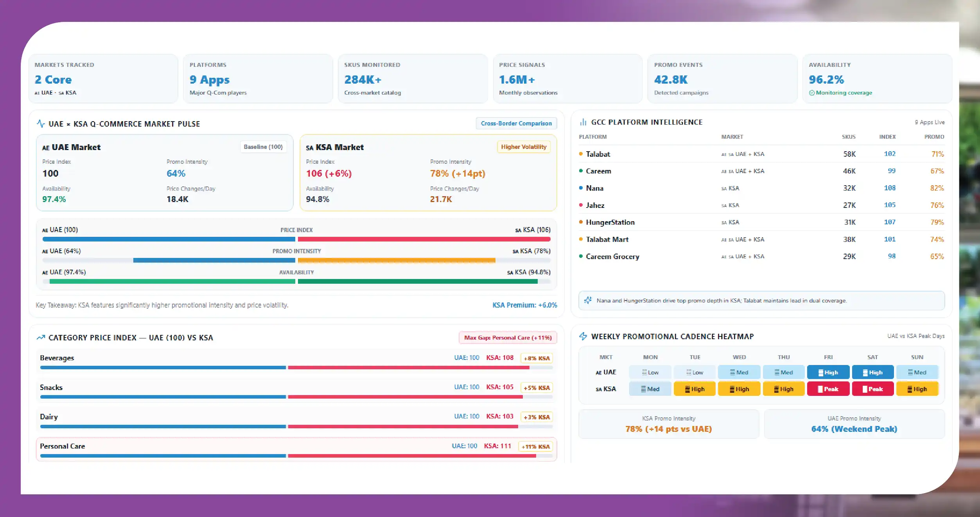Viewport: 980px width, 517px height.
Task: Select the Availability 96.2% card
Action: click(x=877, y=79)
